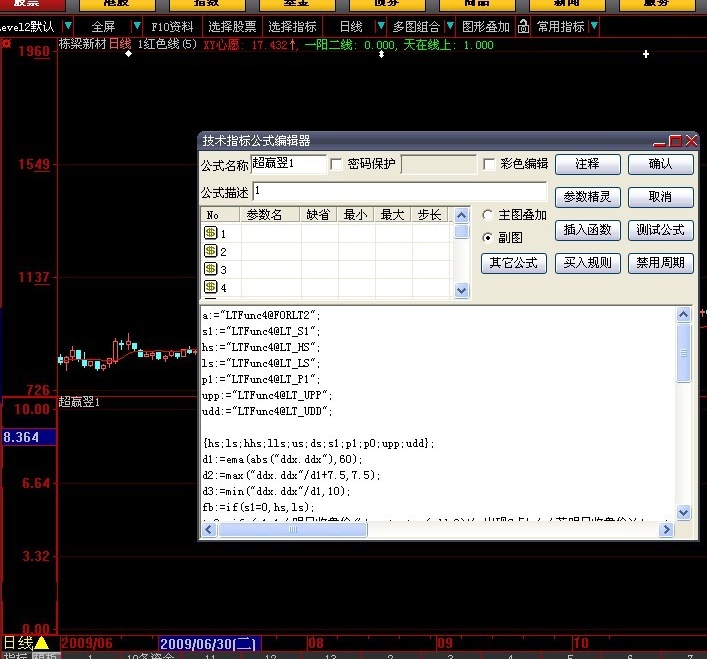This screenshot has width=707, height=659.
Task: Enable the 彩色编辑 checkbox
Action: (489, 164)
